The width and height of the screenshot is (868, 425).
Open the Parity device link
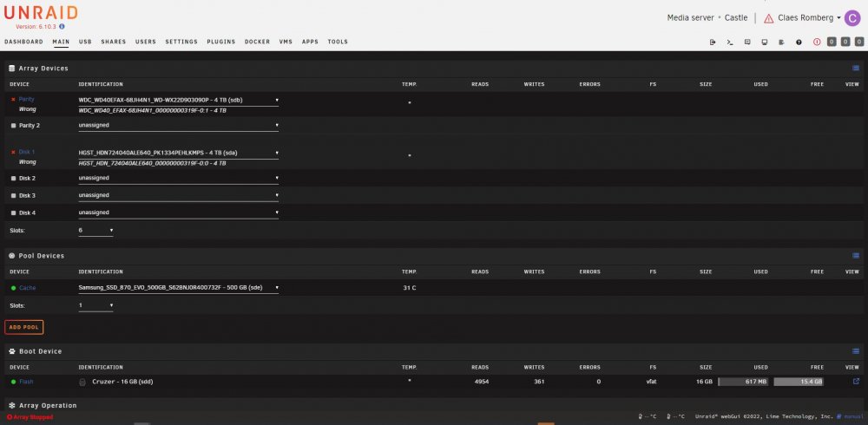[x=27, y=99]
